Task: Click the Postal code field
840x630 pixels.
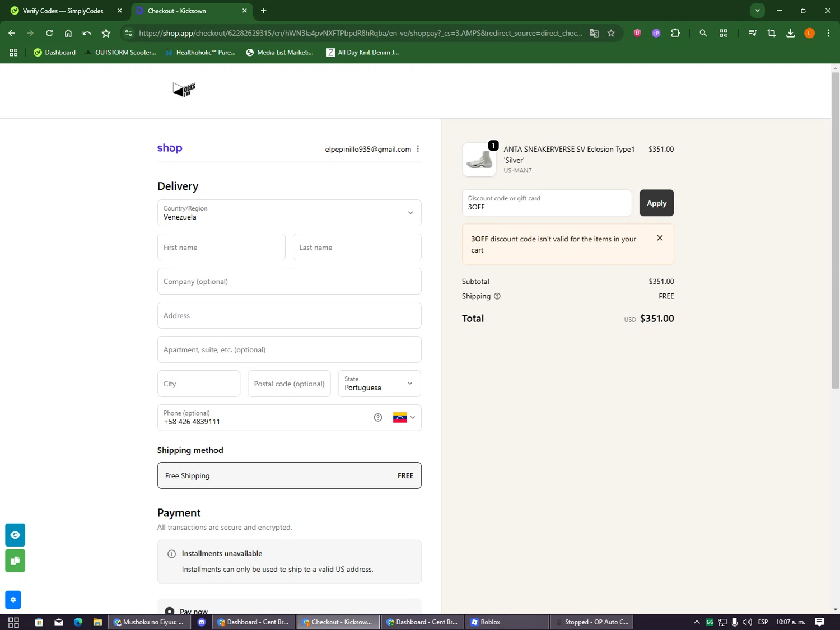Action: tap(289, 384)
